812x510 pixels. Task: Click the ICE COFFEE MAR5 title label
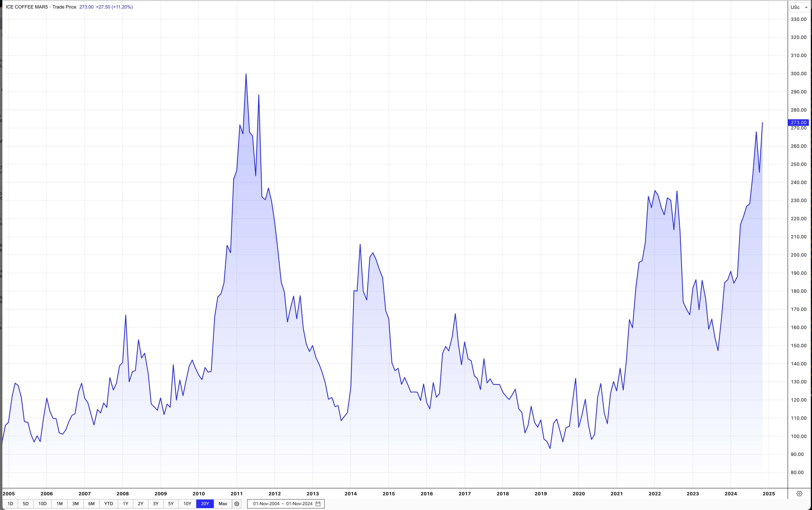(x=27, y=7)
